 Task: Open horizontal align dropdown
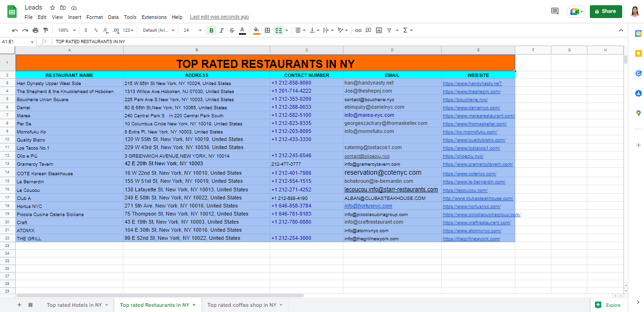pyautogui.click(x=300, y=30)
